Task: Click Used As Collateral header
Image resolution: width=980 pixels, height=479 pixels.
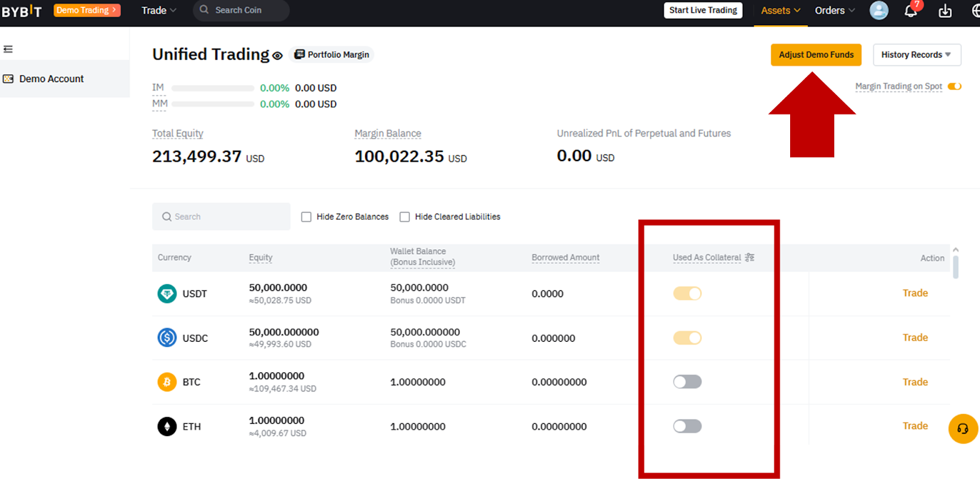Action: (707, 258)
